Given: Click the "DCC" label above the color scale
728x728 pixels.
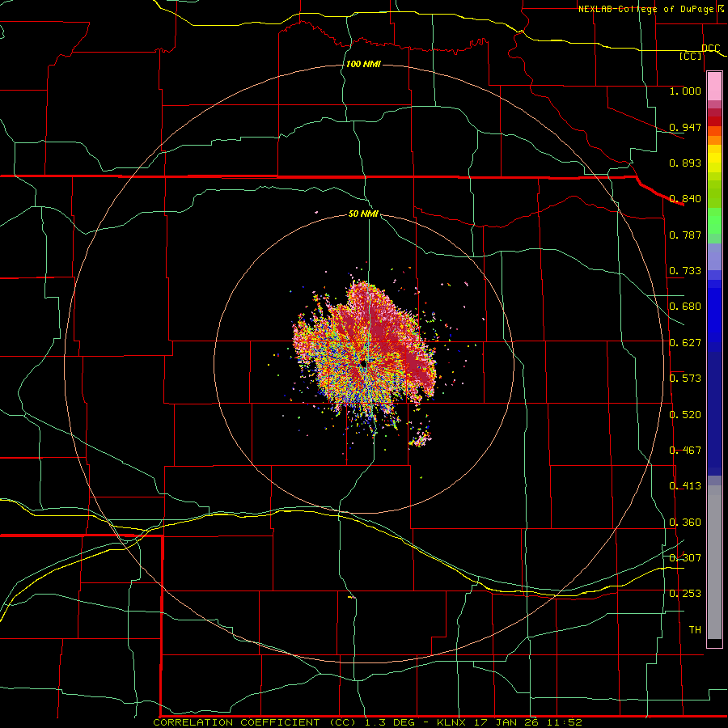Looking at the screenshot, I should 711,48.
